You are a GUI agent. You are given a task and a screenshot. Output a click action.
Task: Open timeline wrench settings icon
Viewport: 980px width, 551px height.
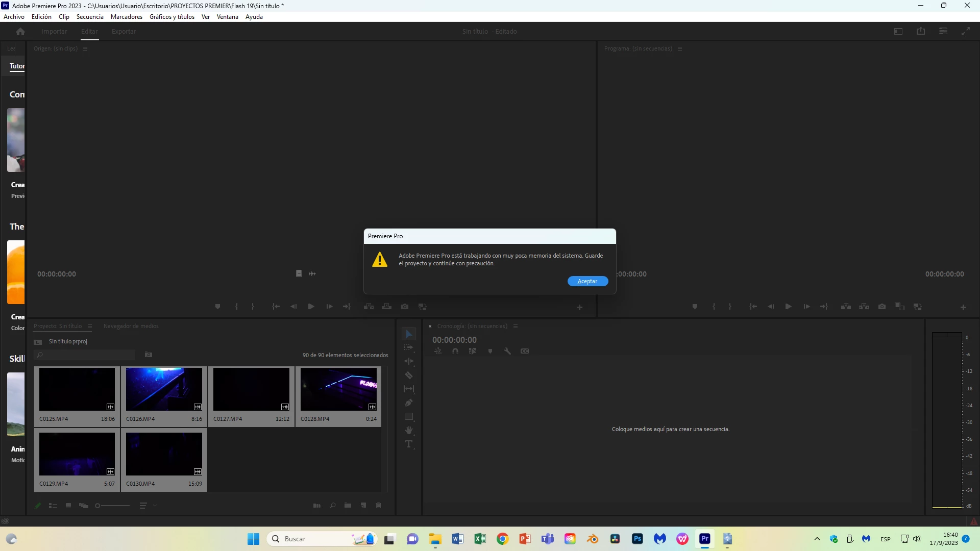tap(507, 352)
